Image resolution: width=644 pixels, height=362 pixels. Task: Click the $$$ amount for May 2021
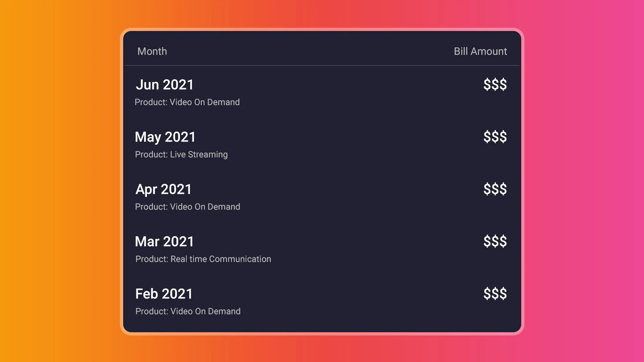coord(494,137)
